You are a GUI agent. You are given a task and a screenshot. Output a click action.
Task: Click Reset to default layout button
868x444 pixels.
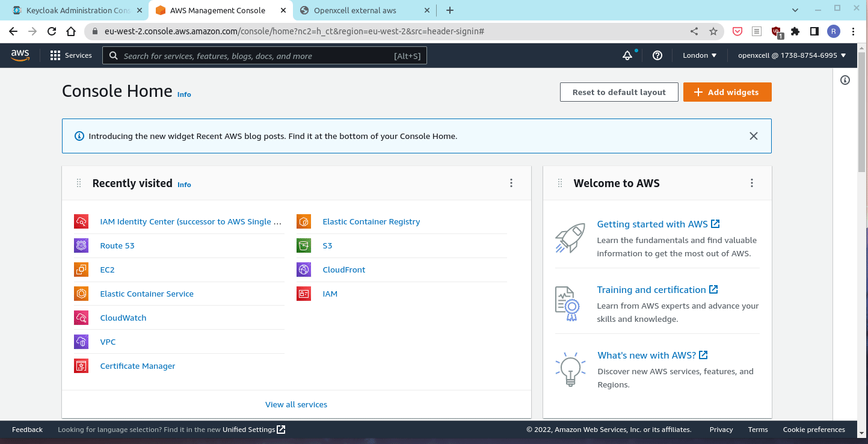[x=619, y=92]
